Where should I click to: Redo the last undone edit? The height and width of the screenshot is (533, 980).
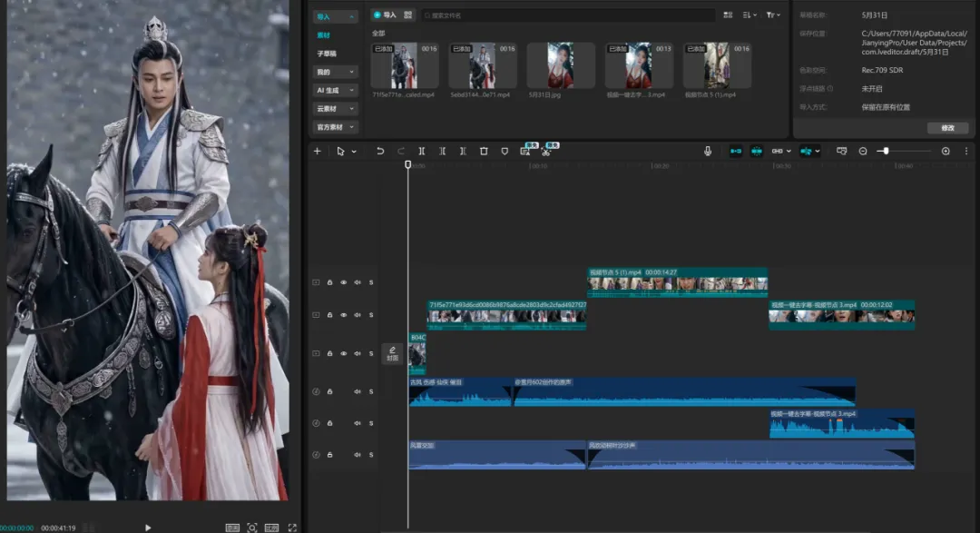[401, 151]
